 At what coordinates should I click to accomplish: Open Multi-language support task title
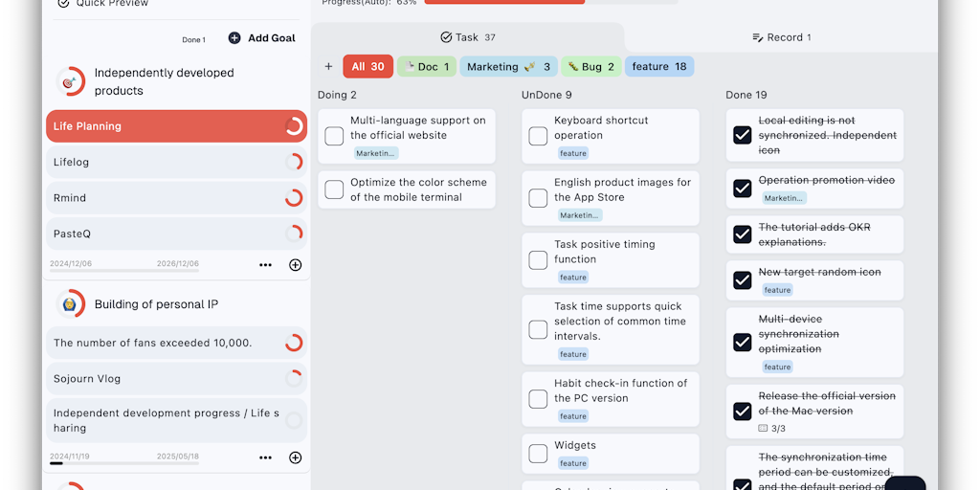point(418,127)
